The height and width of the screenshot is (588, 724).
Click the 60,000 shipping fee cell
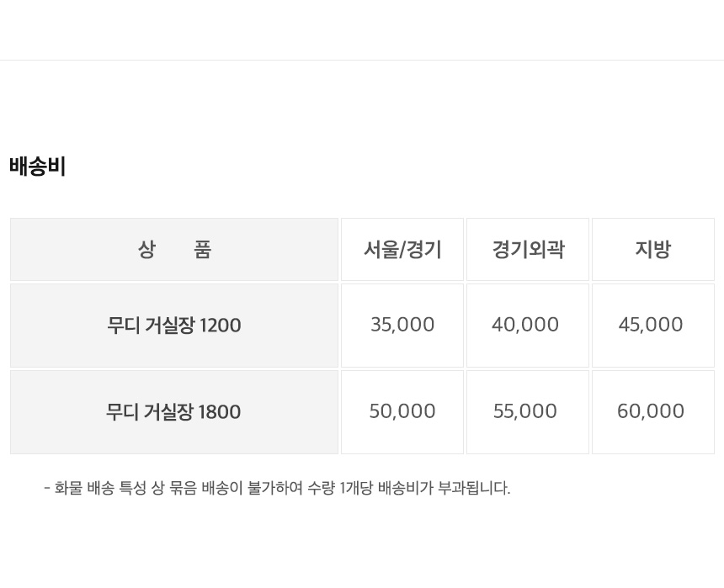click(x=651, y=411)
